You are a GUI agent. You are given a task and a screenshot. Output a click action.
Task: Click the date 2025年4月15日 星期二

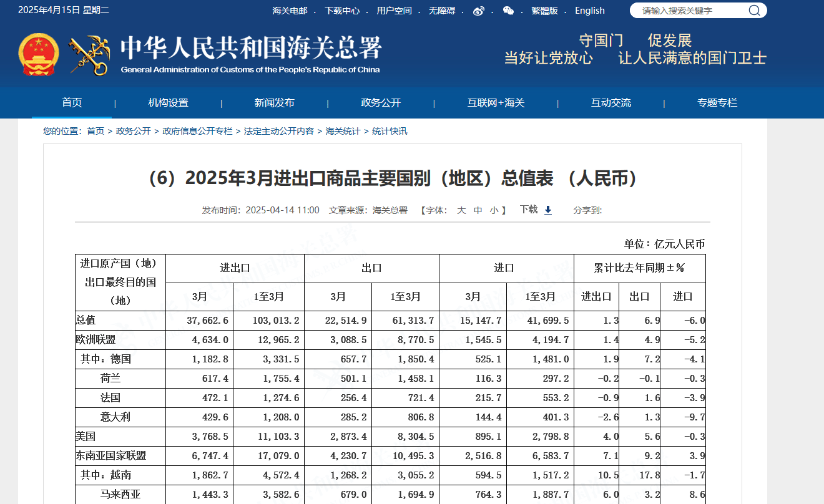63,10
